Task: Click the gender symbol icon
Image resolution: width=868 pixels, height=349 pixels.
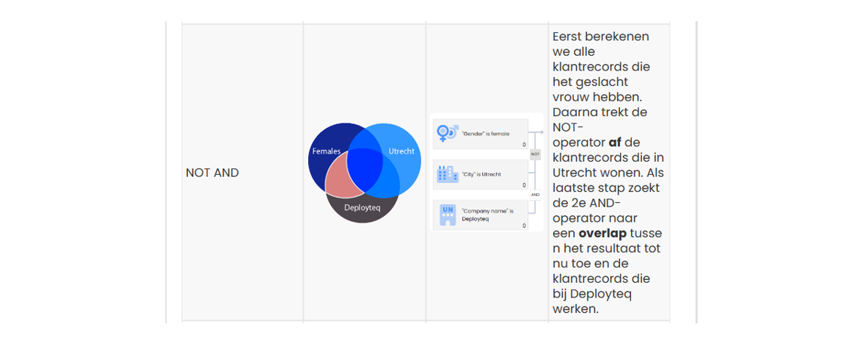Action: point(448,133)
